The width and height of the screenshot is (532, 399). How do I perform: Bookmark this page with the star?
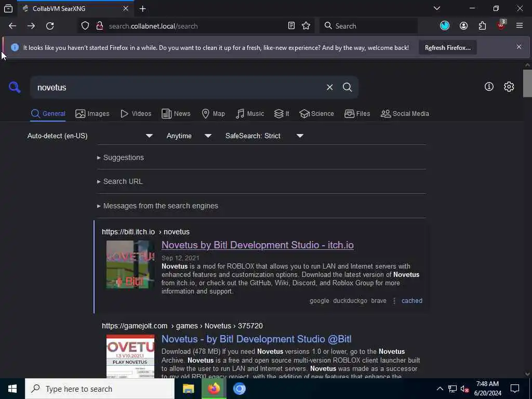306,26
